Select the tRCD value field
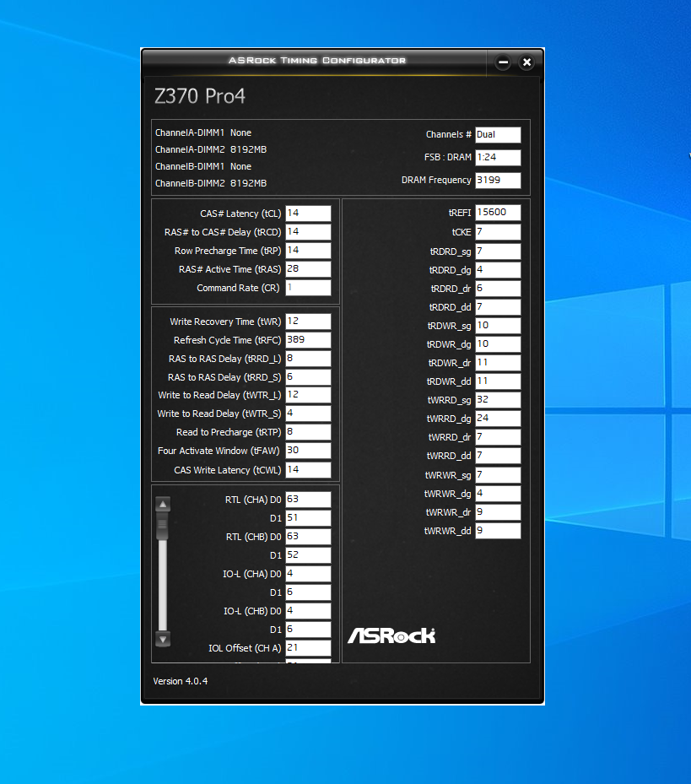The height and width of the screenshot is (784, 691). pyautogui.click(x=308, y=231)
